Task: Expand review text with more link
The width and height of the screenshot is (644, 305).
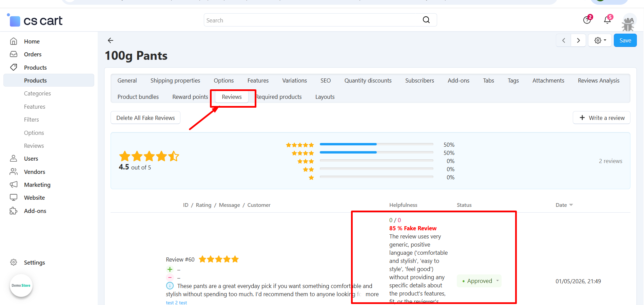Action: coord(372,294)
